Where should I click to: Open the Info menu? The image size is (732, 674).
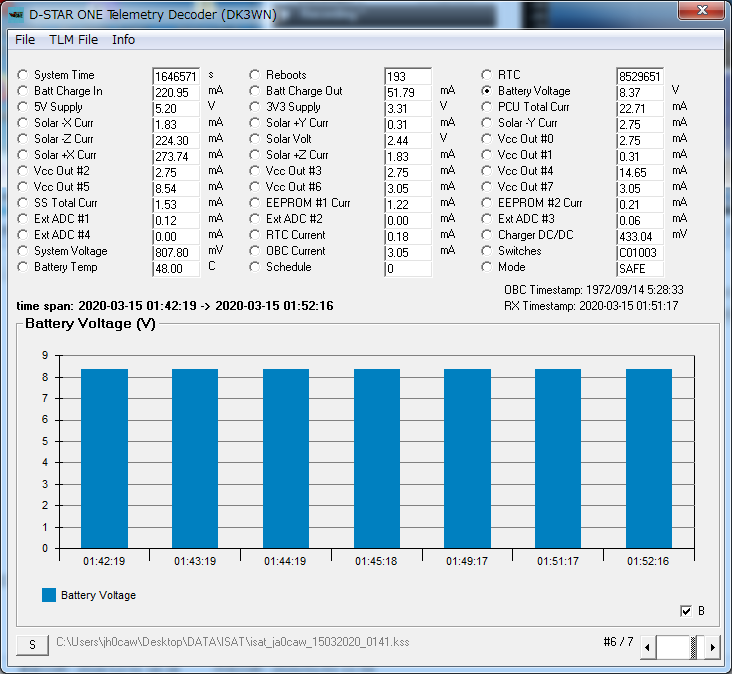(123, 40)
